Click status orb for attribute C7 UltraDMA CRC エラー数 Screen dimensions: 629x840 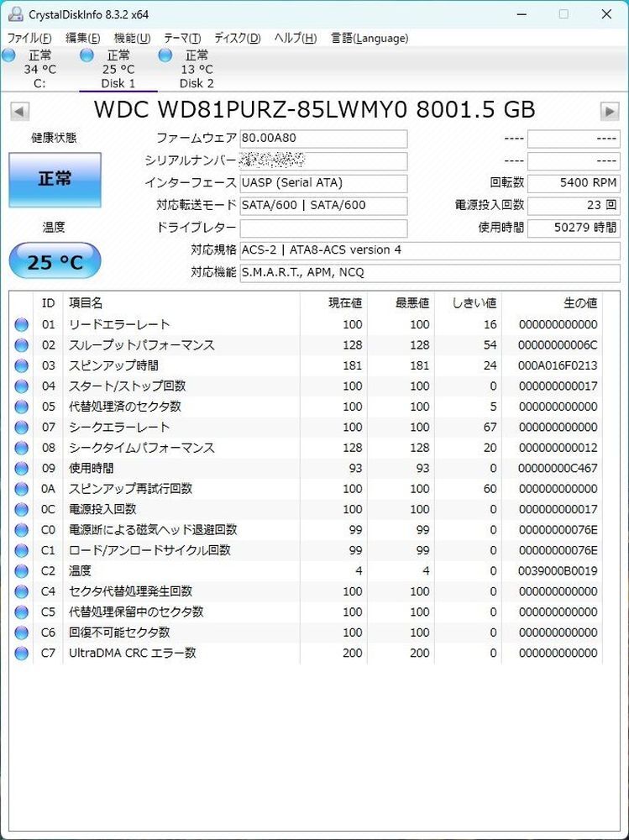coord(22,653)
